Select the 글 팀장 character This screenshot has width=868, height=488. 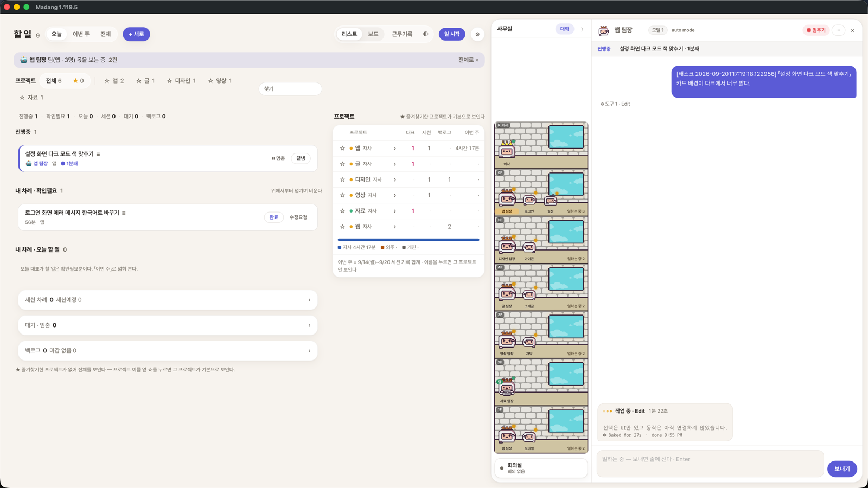tap(507, 293)
